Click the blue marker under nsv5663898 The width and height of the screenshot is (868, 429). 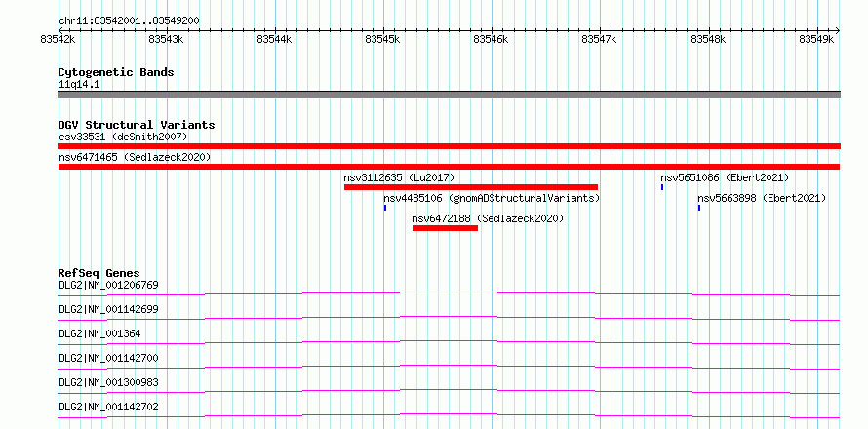[x=699, y=208]
